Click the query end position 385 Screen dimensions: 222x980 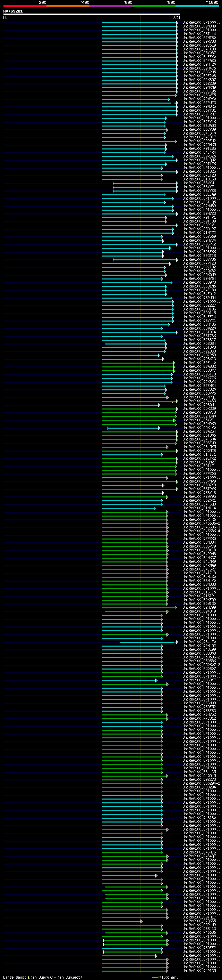(x=175, y=17)
